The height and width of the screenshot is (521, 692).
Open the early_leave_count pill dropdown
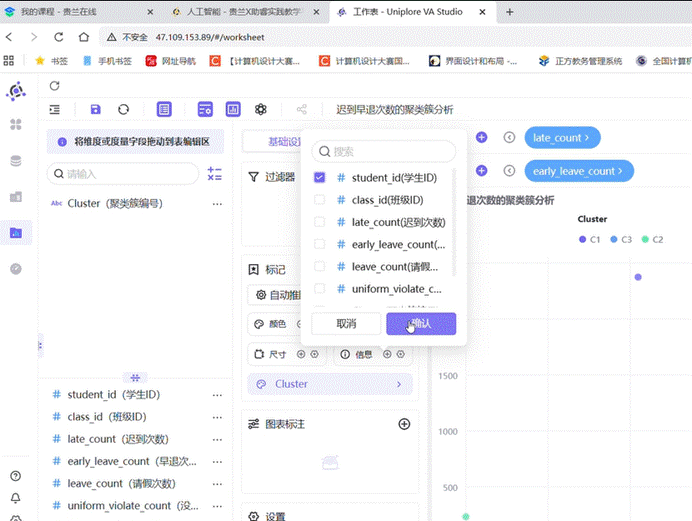click(x=579, y=171)
